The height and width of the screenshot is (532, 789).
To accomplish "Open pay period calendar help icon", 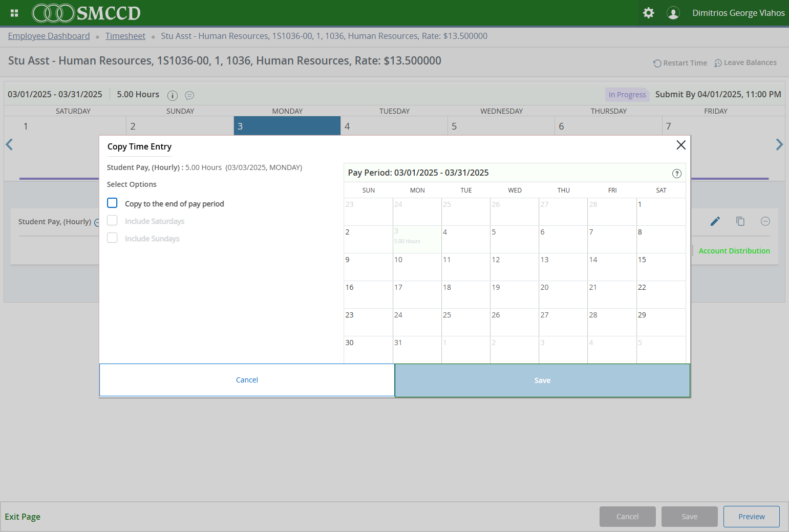I will coord(677,174).
